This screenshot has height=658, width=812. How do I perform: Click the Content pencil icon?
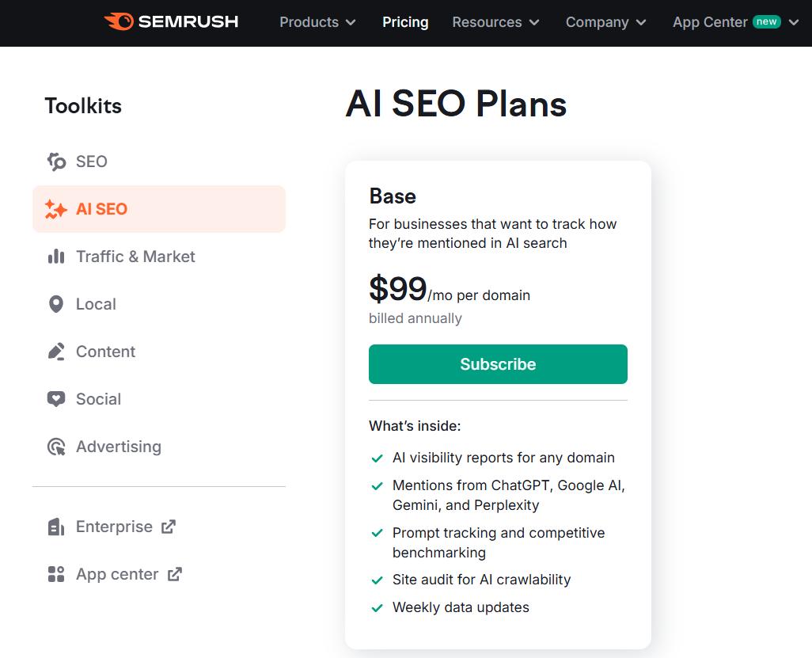[x=55, y=351]
